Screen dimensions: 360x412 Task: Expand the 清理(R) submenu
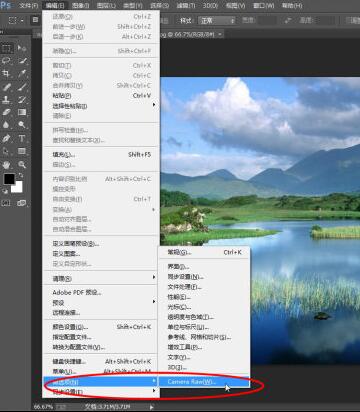(x=101, y=278)
